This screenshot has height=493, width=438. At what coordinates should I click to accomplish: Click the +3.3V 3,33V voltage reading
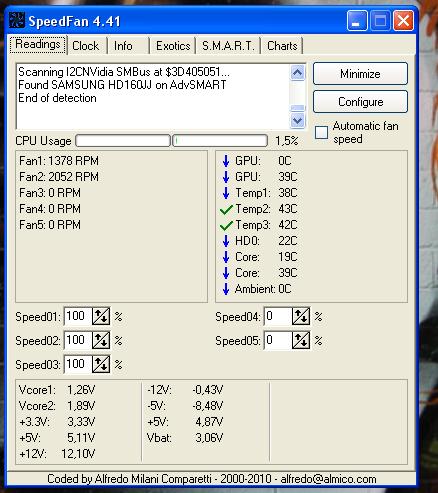(x=57, y=422)
